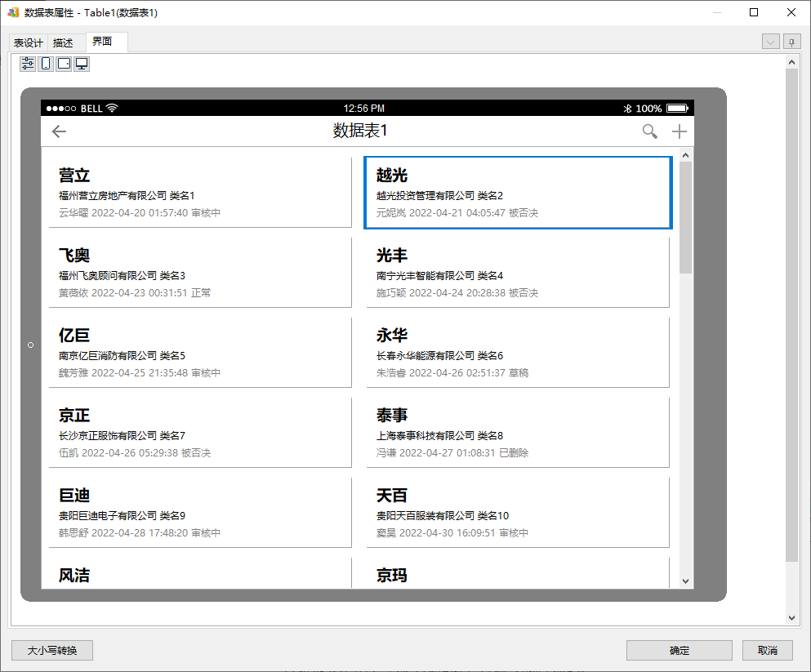Select the 光丰 record card

[518, 273]
